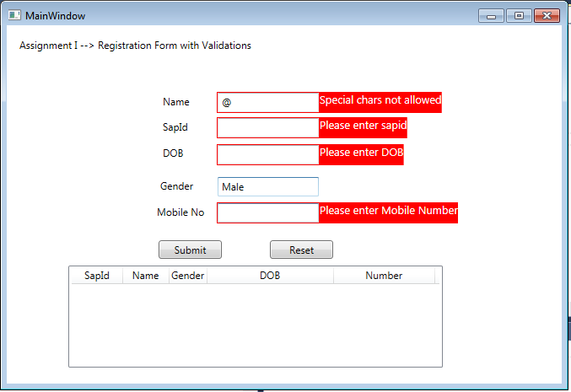This screenshot has height=392, width=571.
Task: Select the SapId column header
Action: (97, 276)
